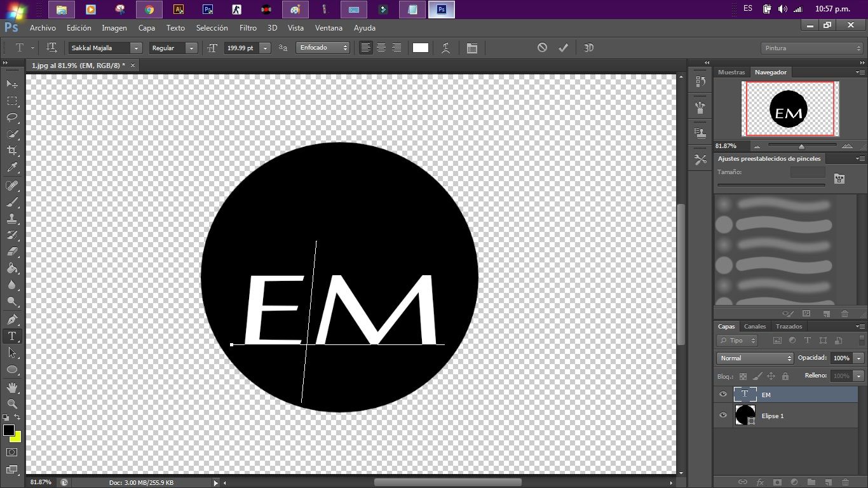Open the font family dropdown
This screenshot has height=488, width=868.
[x=136, y=48]
